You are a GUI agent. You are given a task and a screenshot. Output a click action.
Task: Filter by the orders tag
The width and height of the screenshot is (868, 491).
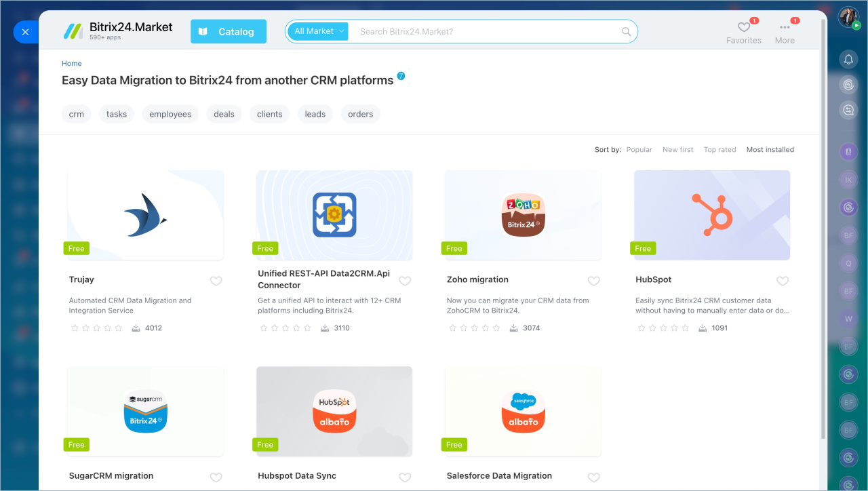pyautogui.click(x=361, y=114)
